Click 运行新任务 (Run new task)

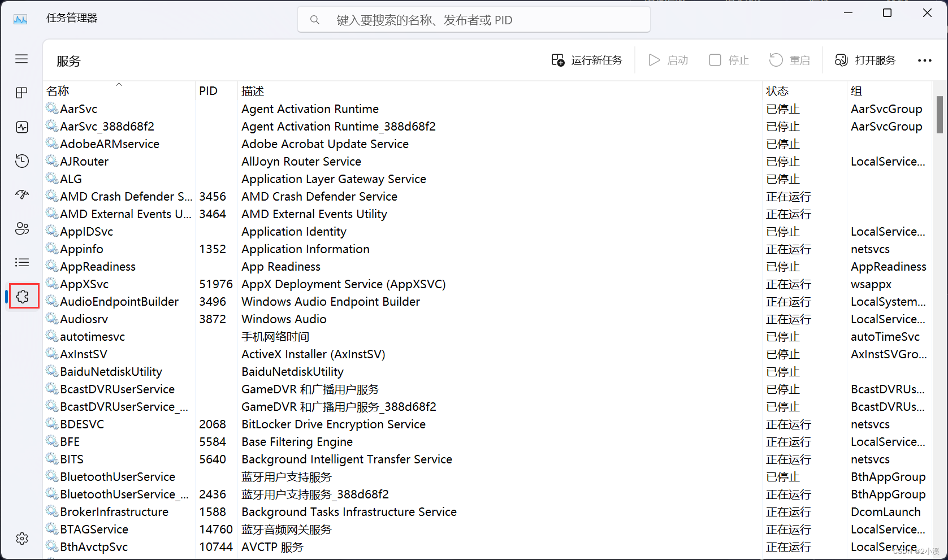[587, 60]
